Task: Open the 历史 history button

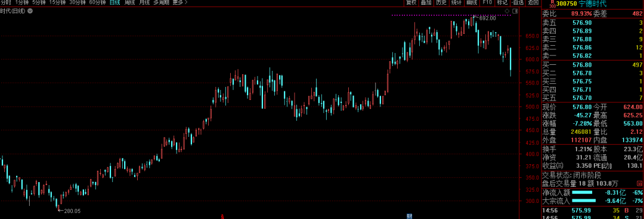Action: coord(441,2)
